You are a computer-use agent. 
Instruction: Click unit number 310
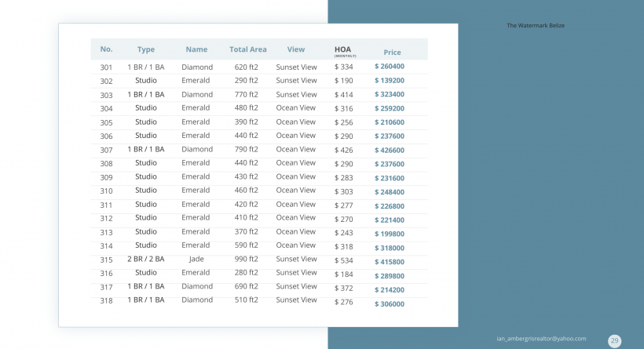(x=106, y=191)
